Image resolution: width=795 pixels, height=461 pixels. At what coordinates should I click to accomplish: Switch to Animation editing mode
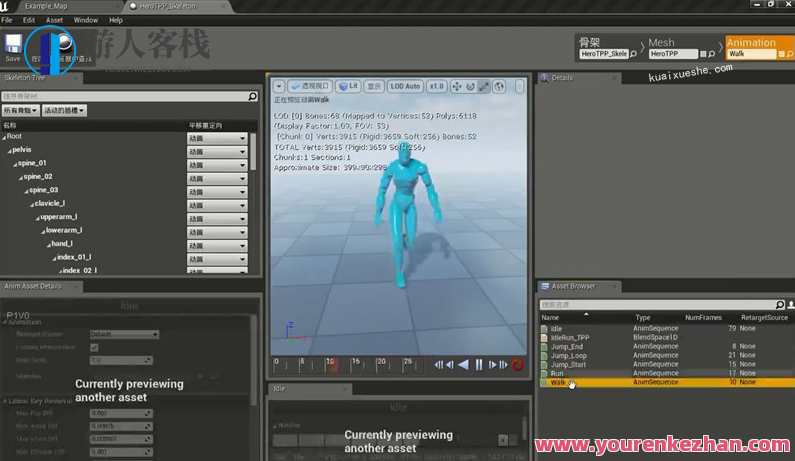pos(751,43)
